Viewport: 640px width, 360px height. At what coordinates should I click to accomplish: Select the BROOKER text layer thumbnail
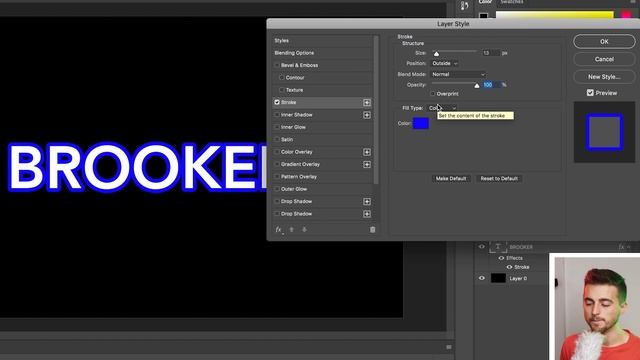pyautogui.click(x=498, y=247)
